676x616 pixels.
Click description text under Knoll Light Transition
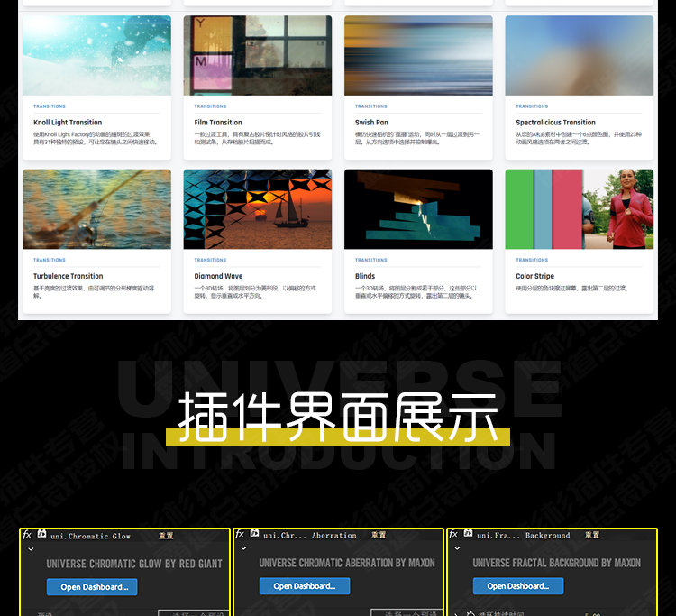point(96,138)
